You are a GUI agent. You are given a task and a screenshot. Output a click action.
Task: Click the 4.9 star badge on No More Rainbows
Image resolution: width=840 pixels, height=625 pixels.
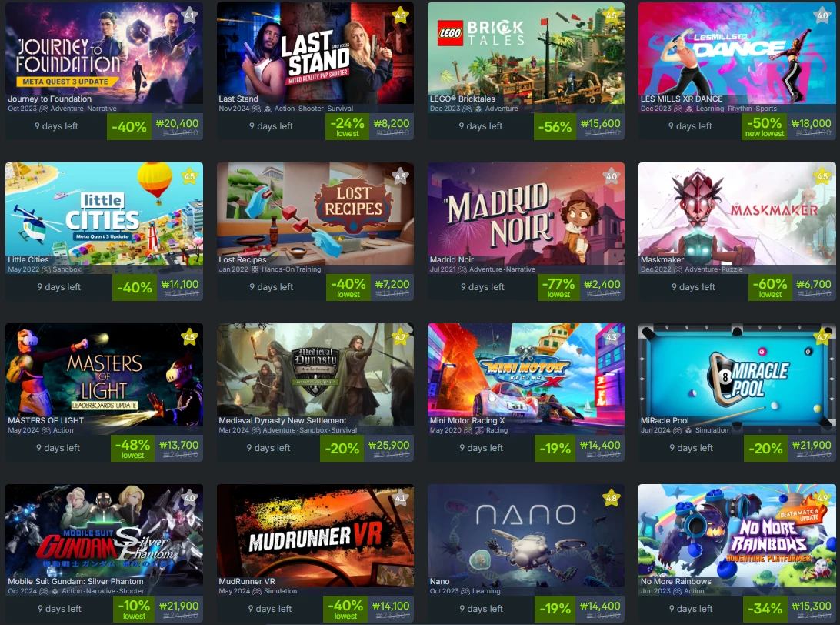[x=822, y=498]
